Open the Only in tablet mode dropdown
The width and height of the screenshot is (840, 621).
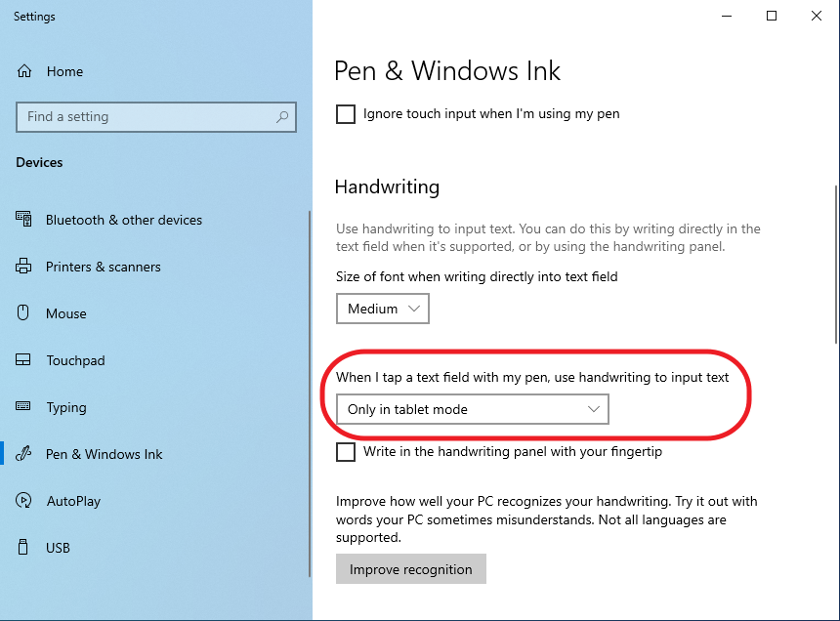473,409
